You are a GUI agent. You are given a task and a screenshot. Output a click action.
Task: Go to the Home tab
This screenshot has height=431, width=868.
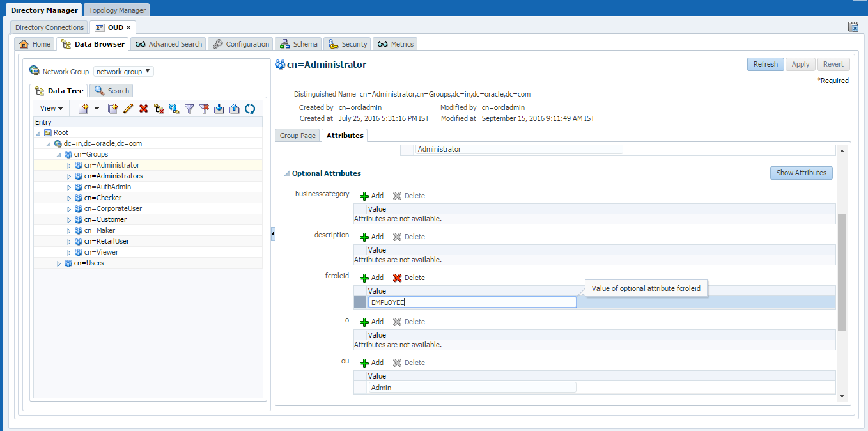pyautogui.click(x=35, y=44)
